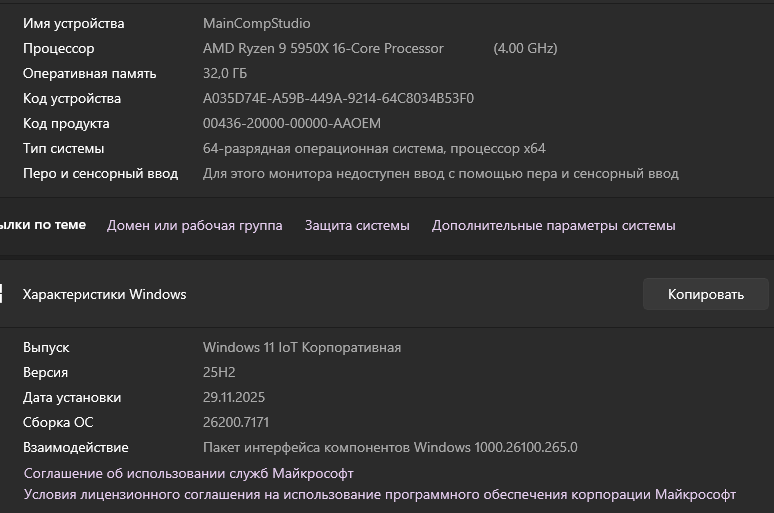This screenshot has width=774, height=513.
Task: Collapse the Характеристики Windows section header
Action: [104, 294]
